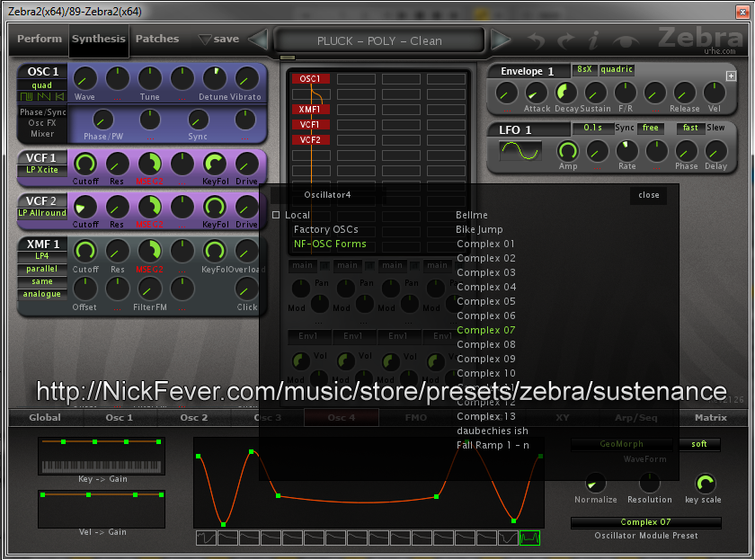The image size is (755, 560).
Task: Go to the next preset with right arrow
Action: coord(501,40)
